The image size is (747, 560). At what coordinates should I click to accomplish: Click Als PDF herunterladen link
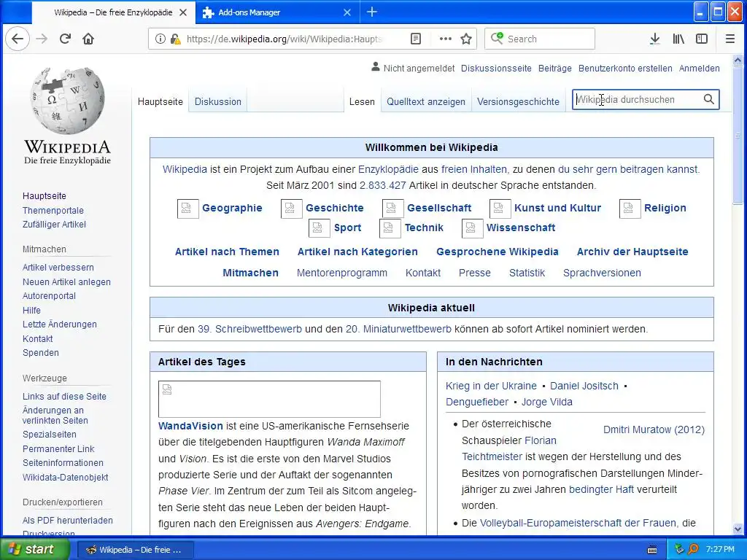[68, 521]
